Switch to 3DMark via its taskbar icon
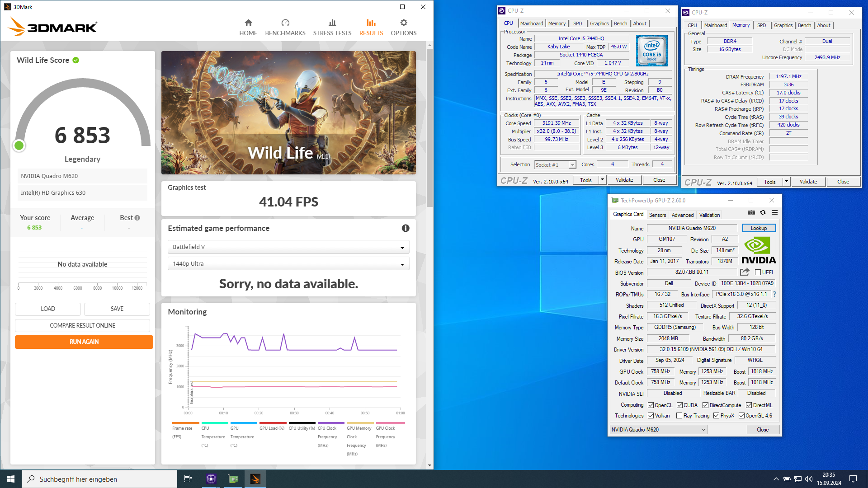This screenshot has height=488, width=868. (255, 479)
